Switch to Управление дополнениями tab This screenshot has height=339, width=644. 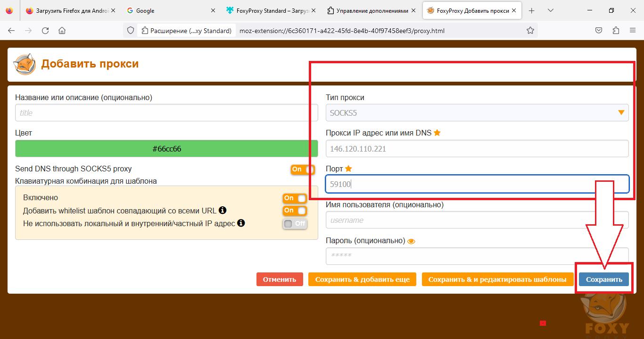(x=371, y=10)
